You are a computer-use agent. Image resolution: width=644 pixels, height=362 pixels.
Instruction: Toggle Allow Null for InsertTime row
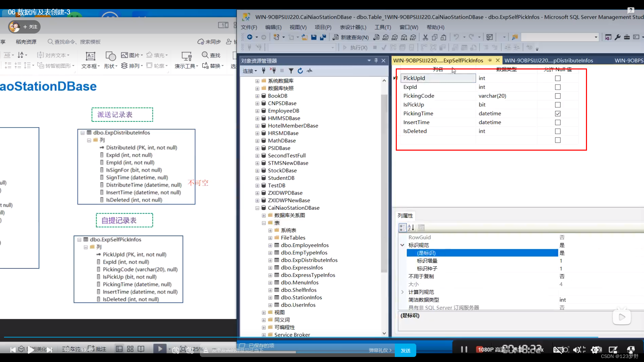(558, 122)
